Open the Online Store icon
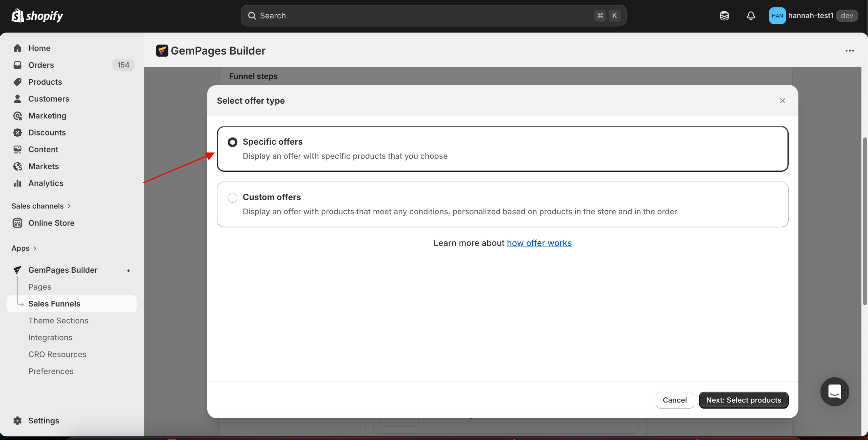868x440 pixels. 18,223
